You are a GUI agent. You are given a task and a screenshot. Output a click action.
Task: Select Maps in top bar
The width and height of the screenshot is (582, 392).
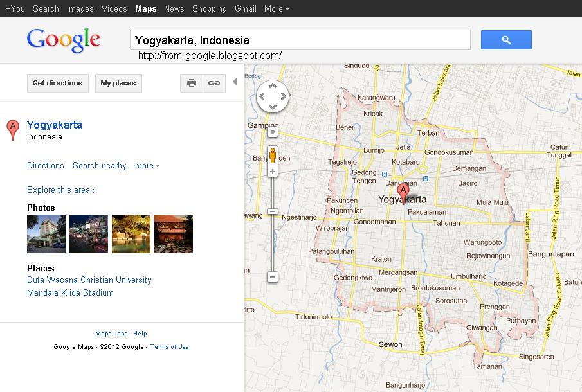tap(145, 8)
